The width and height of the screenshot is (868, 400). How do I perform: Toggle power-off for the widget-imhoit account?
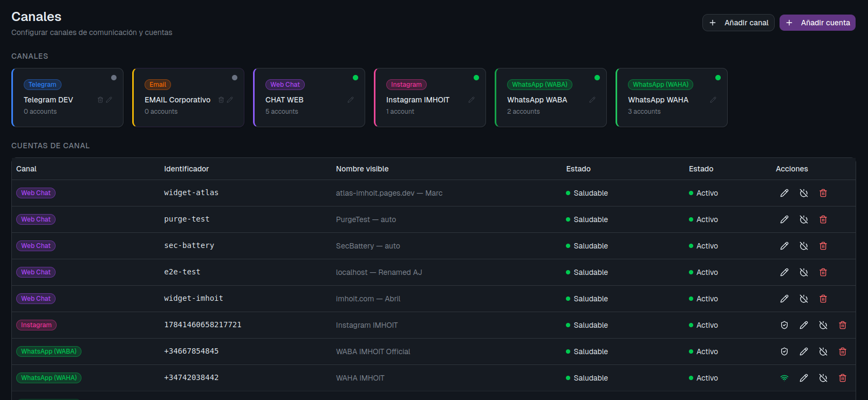(804, 299)
